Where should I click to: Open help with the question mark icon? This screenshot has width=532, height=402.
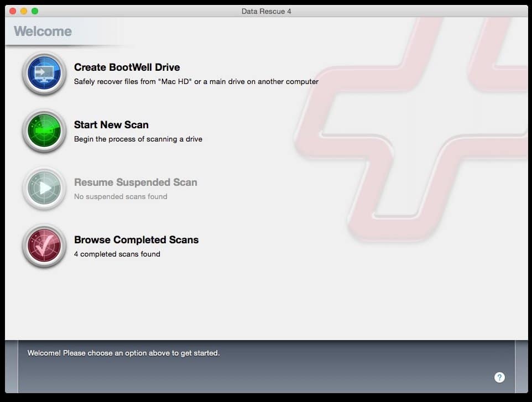(499, 377)
